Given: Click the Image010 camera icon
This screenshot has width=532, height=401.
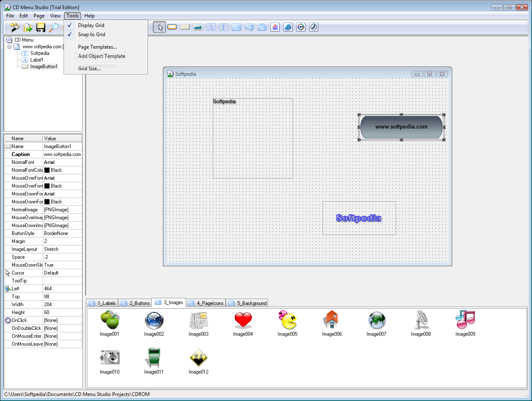Looking at the screenshot, I should pos(110,358).
